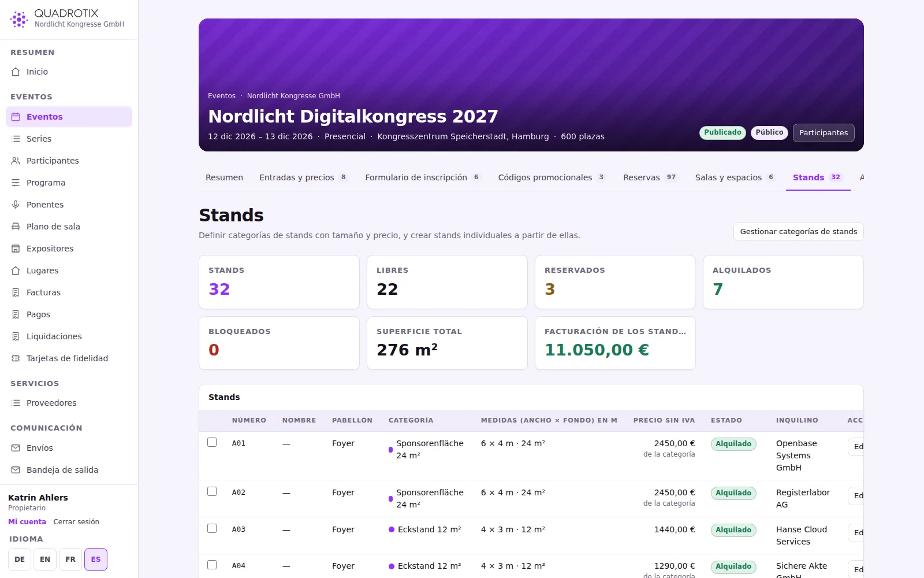This screenshot has height=578, width=924.
Task: Switch language to DE
Action: click(x=20, y=560)
